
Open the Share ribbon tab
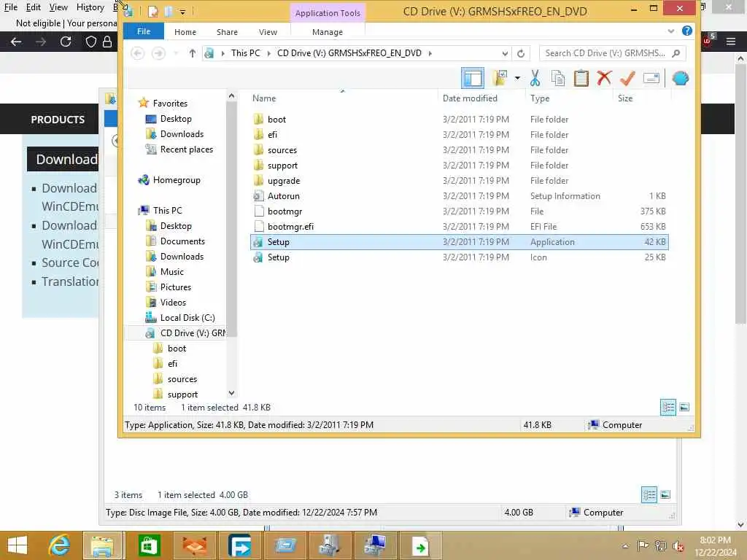coord(227,32)
